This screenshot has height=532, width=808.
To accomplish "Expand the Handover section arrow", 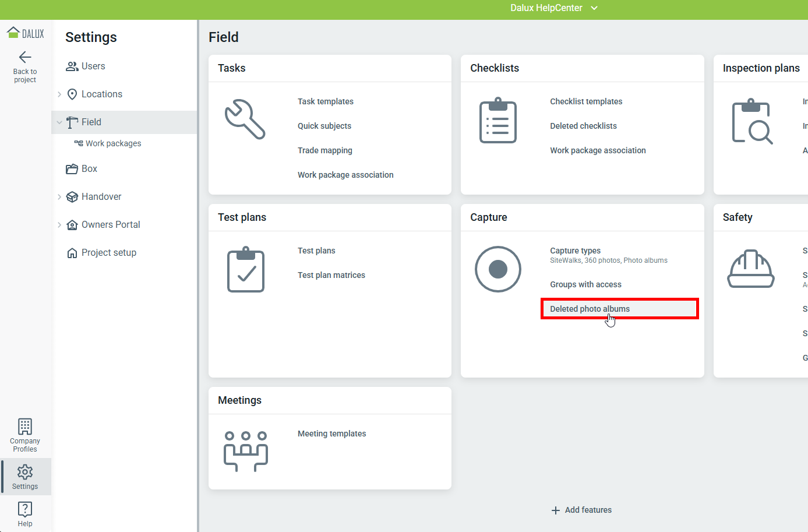I will pos(59,197).
